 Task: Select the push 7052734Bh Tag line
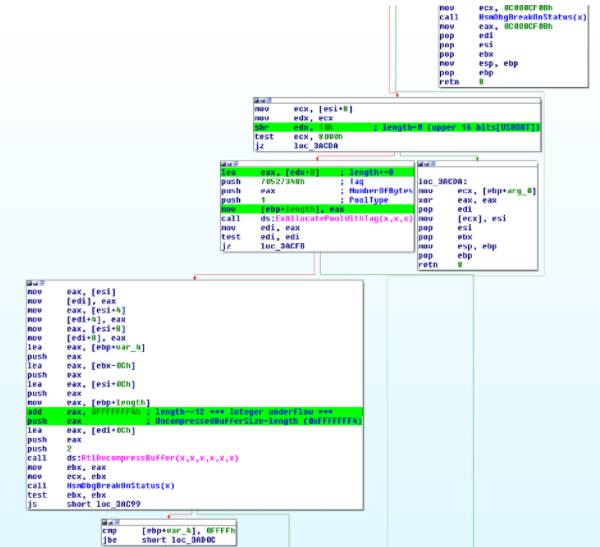coord(300,181)
